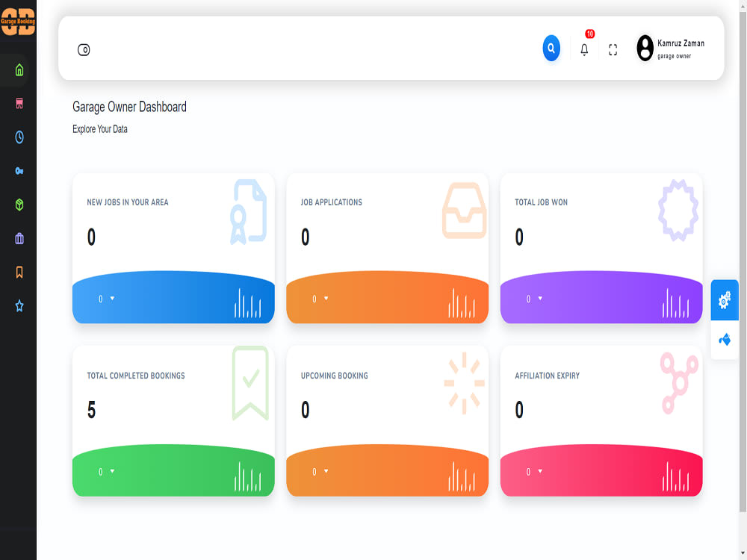The height and width of the screenshot is (560, 747).
Task: Click 'UPCOMING BOOKING' label
Action: pos(335,376)
